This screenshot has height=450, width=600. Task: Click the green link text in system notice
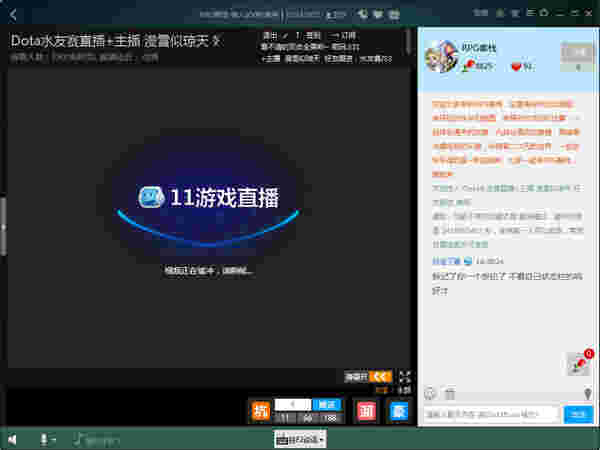click(460, 244)
